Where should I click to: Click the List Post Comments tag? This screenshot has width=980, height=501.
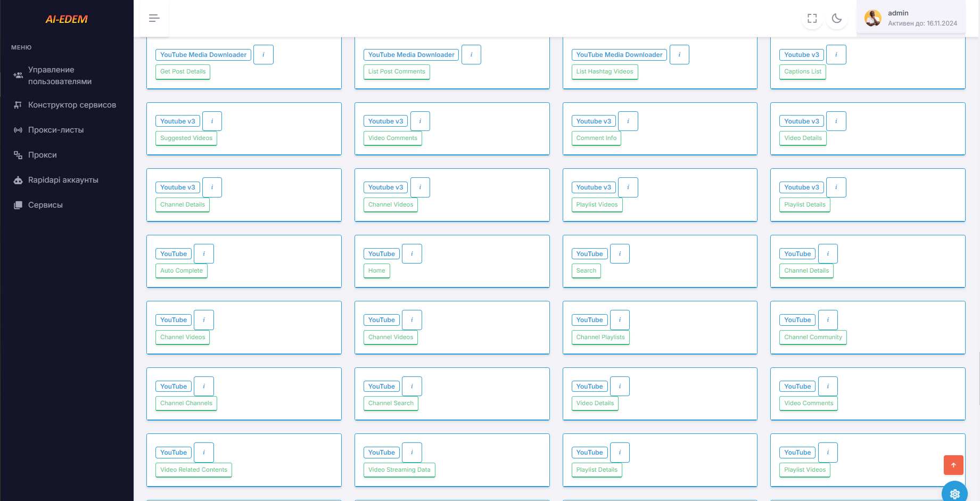[x=397, y=72]
